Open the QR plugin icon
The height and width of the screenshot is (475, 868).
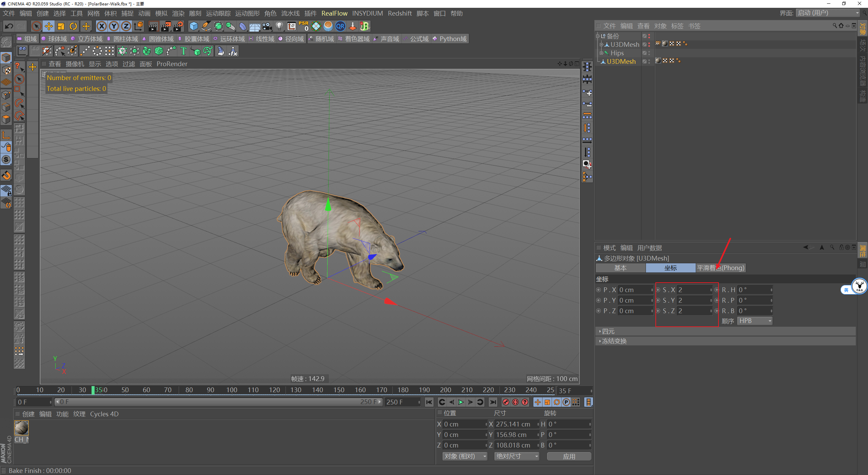340,26
